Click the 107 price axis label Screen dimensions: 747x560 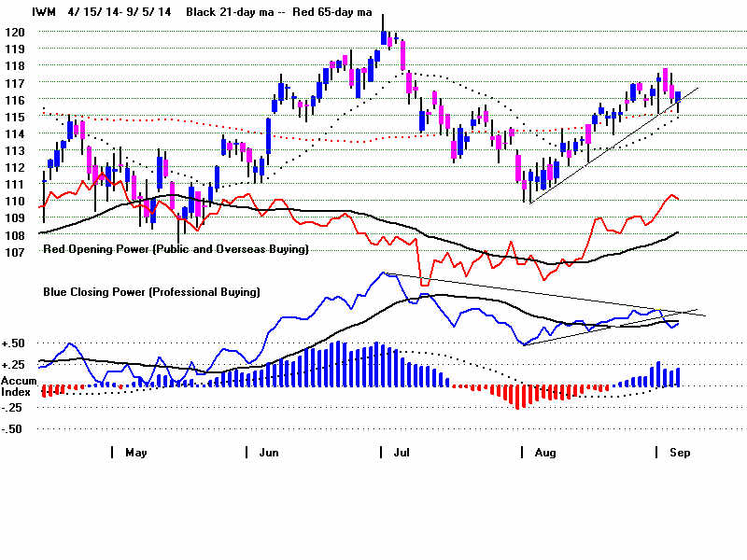pos(14,252)
